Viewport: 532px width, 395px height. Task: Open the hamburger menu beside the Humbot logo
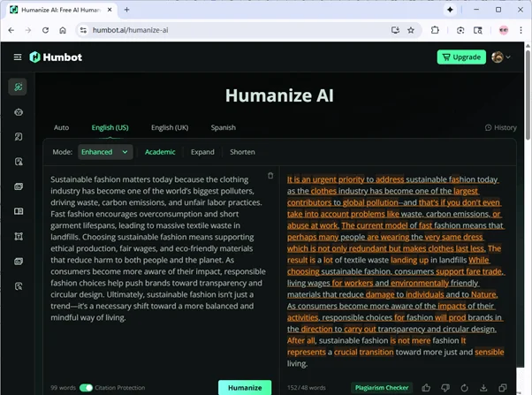[x=17, y=57]
